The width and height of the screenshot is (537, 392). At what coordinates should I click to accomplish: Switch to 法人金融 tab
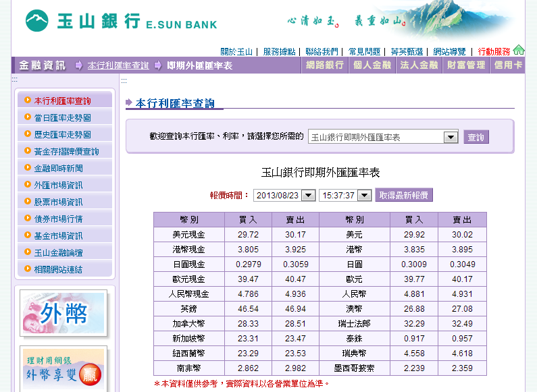pos(419,65)
